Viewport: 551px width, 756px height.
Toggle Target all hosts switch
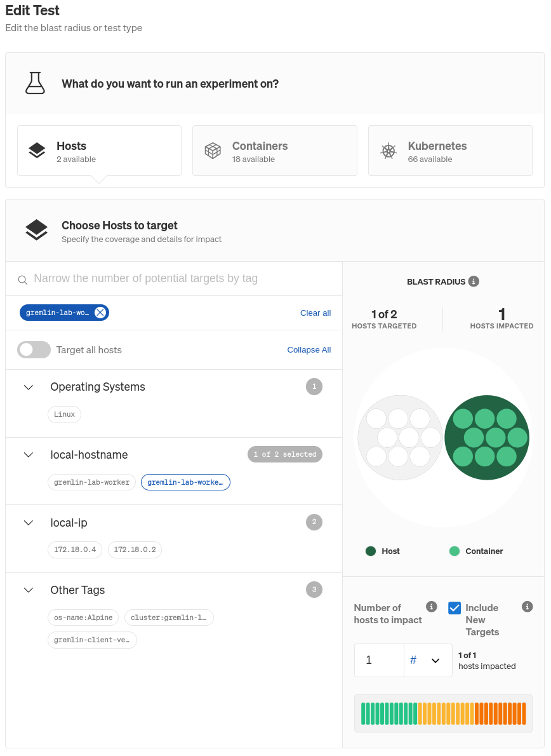34,349
